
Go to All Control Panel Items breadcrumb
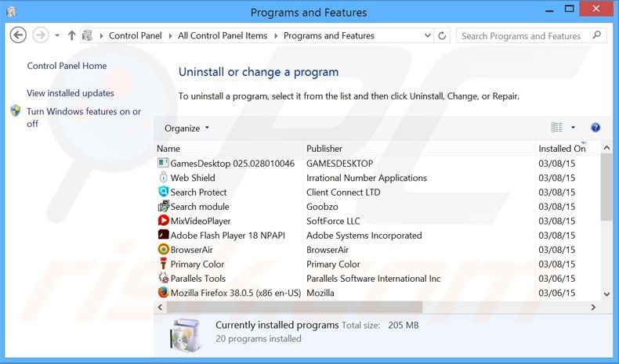coord(223,35)
